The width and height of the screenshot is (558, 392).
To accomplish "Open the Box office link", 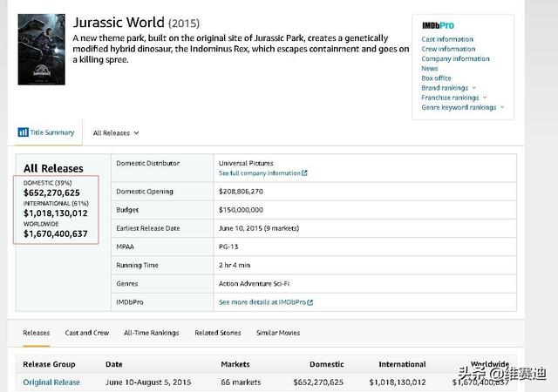I will [436, 78].
